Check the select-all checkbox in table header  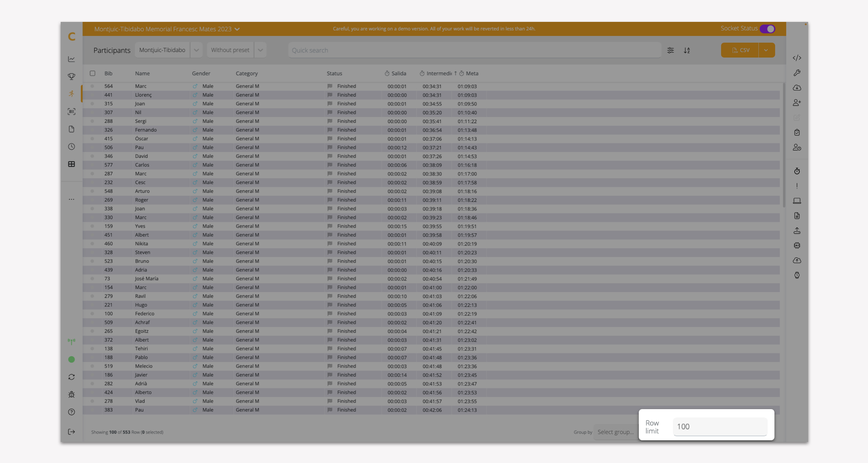(93, 73)
